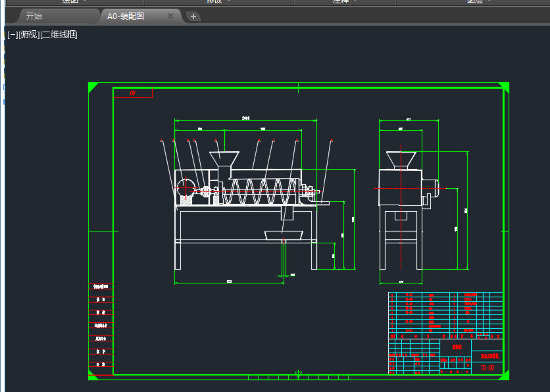The width and height of the screenshot is (550, 392).
Task: Select the A0-装配图 drawing tab
Action: (126, 16)
